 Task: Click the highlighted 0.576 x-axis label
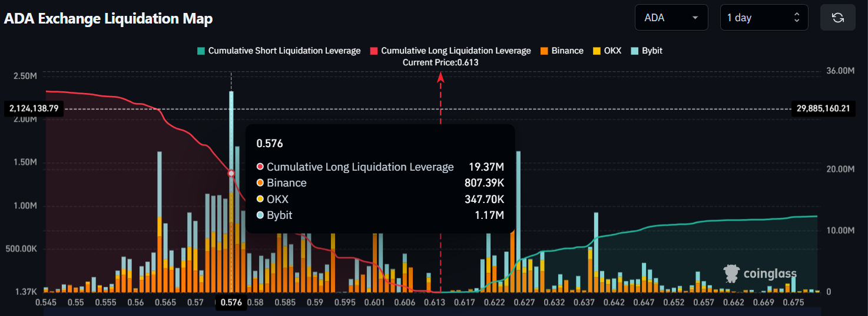pos(231,303)
